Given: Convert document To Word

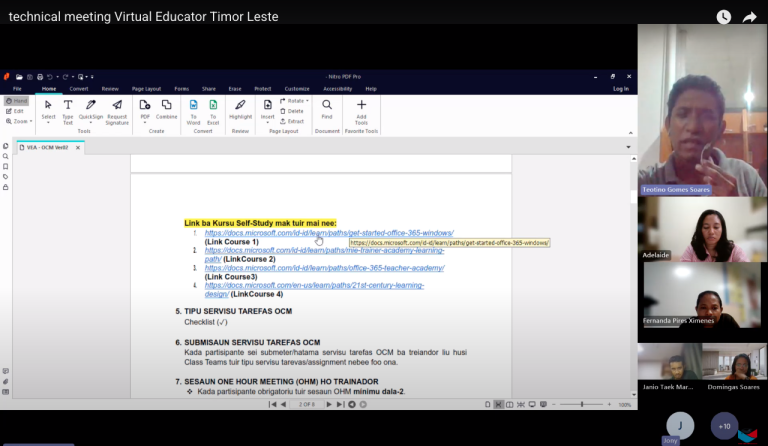Looking at the screenshot, I should click(193, 112).
